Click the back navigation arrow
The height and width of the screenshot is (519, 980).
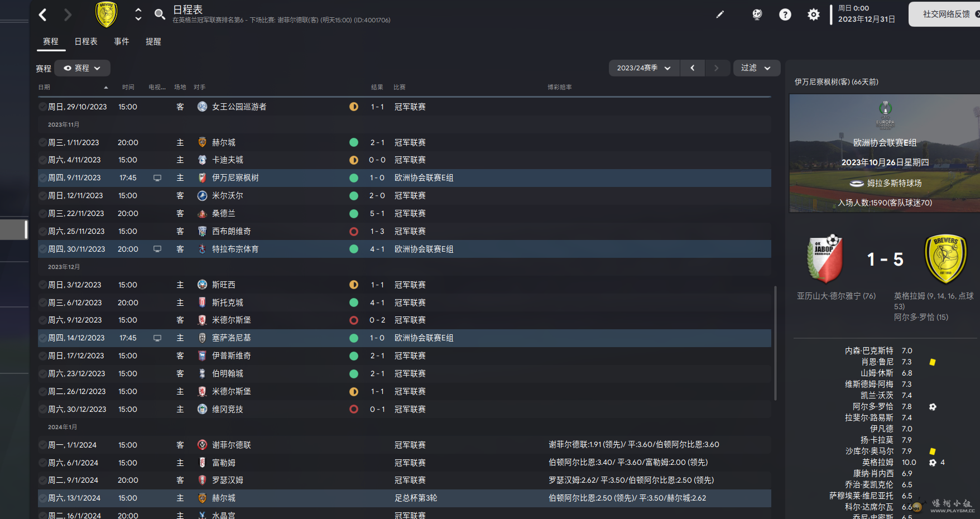(43, 15)
